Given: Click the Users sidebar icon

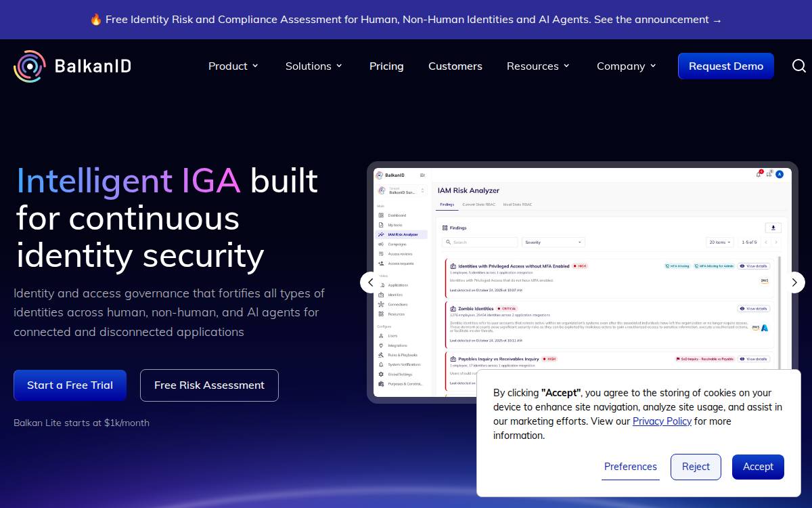Looking at the screenshot, I should [381, 336].
